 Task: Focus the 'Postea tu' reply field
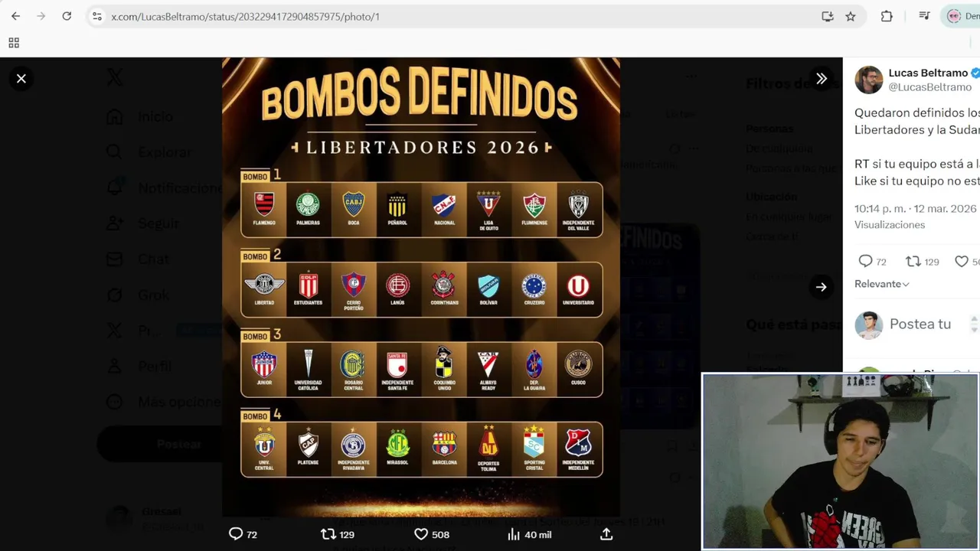click(920, 324)
